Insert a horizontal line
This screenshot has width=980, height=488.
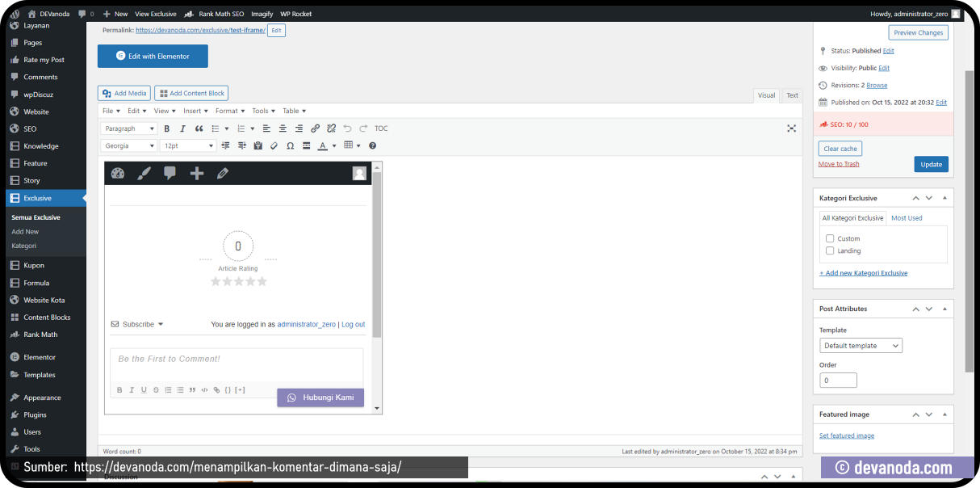[306, 145]
